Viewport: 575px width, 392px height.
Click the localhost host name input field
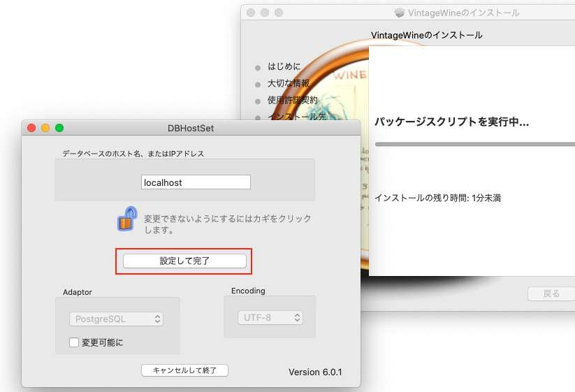(196, 182)
